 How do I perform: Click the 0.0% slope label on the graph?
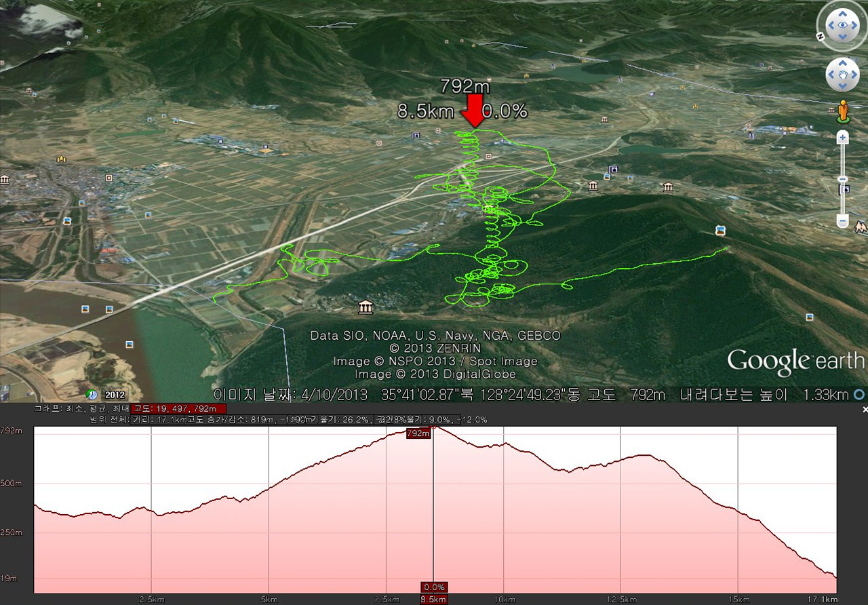(433, 587)
